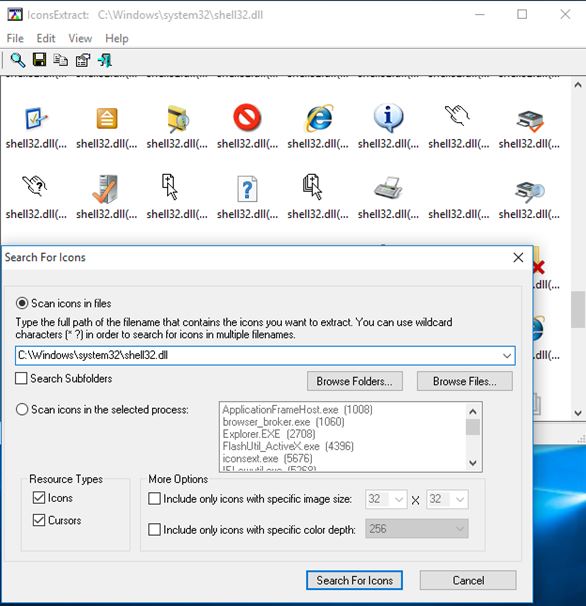Click process list scroll down arrow
Viewport: 586px width, 606px height.
point(473,463)
